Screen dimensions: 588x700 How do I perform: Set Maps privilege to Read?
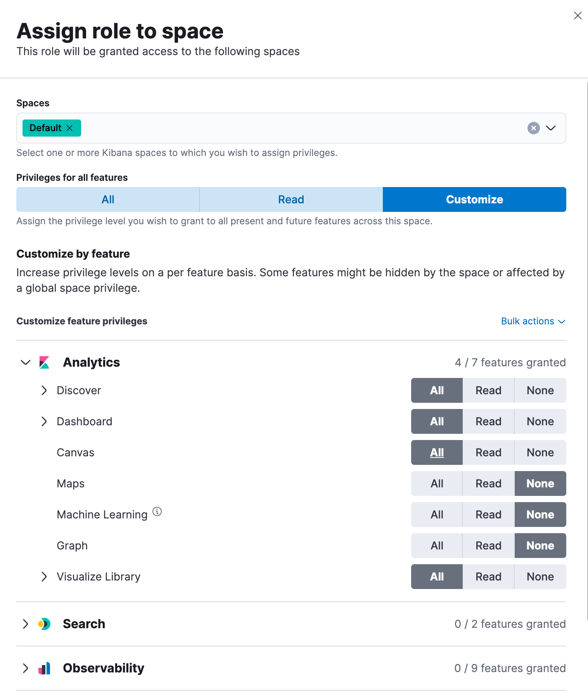tap(488, 483)
